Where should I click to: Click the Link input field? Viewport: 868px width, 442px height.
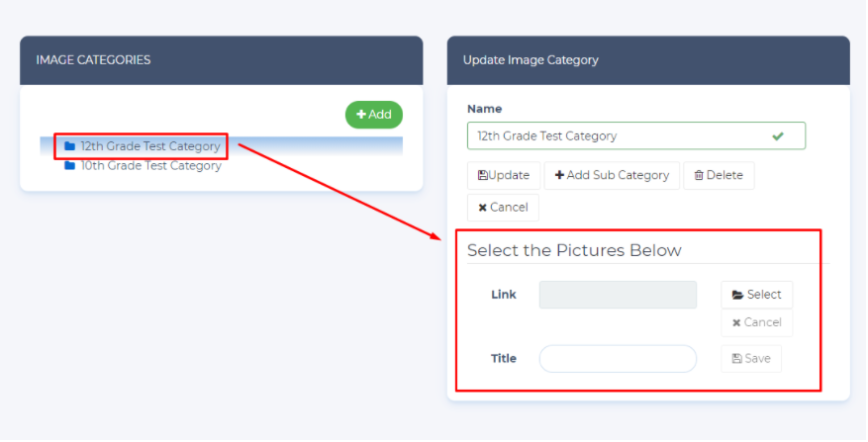point(618,295)
